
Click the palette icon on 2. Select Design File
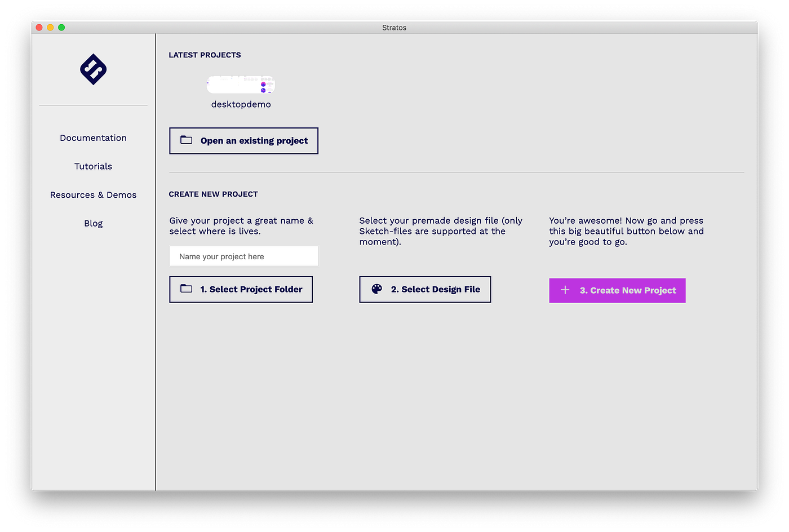click(x=376, y=289)
